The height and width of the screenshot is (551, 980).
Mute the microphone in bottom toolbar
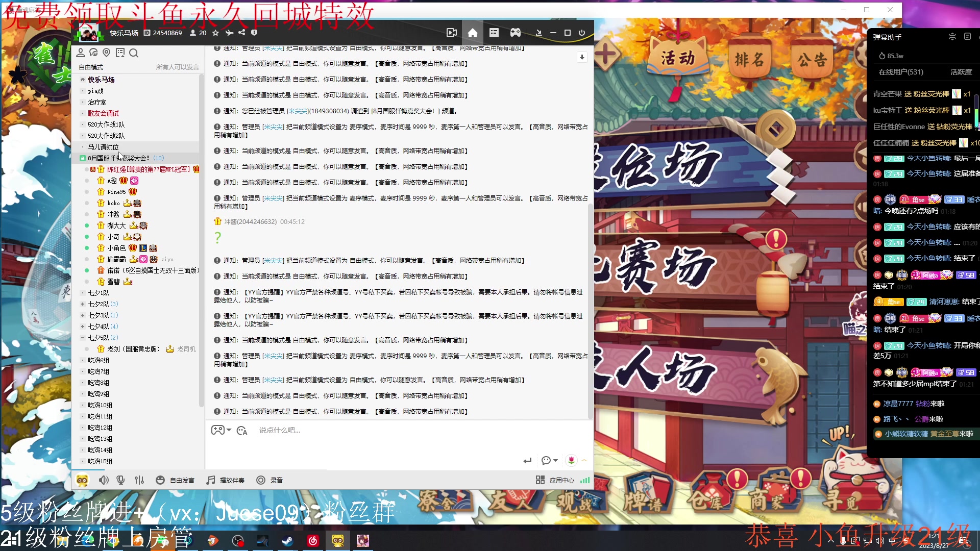121,480
